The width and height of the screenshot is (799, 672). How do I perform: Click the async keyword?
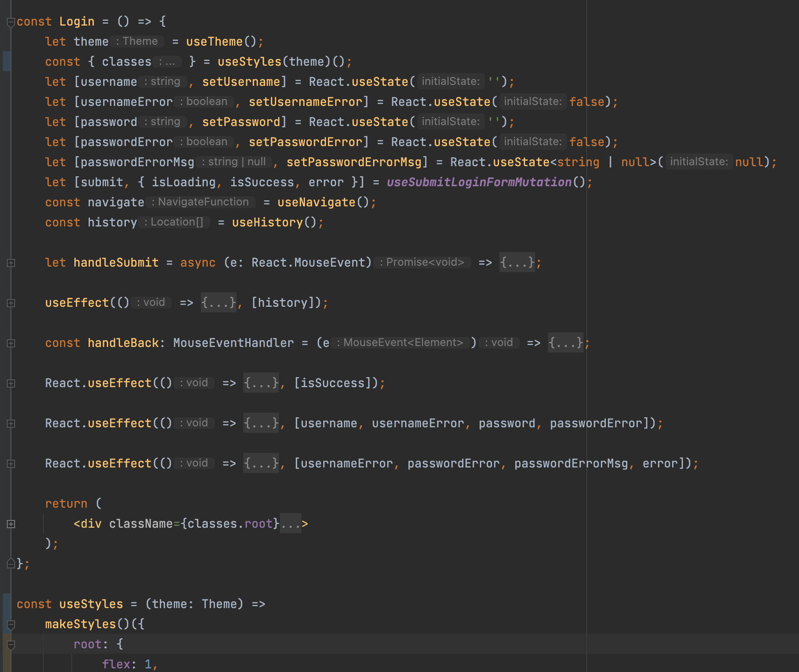[198, 262]
